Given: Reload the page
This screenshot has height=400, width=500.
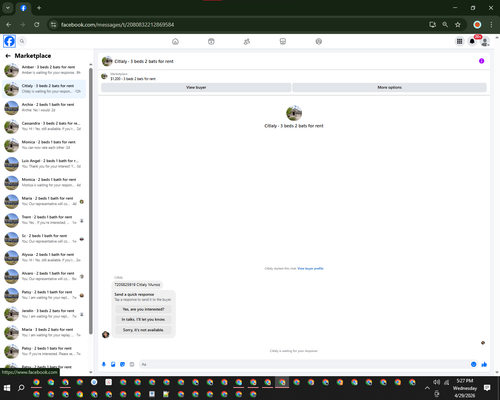Looking at the screenshot, I should pos(37,25).
